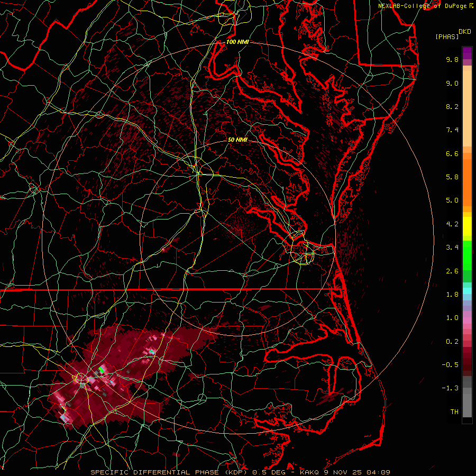
Task: Click the 4.2 scale value
Action: (452, 224)
